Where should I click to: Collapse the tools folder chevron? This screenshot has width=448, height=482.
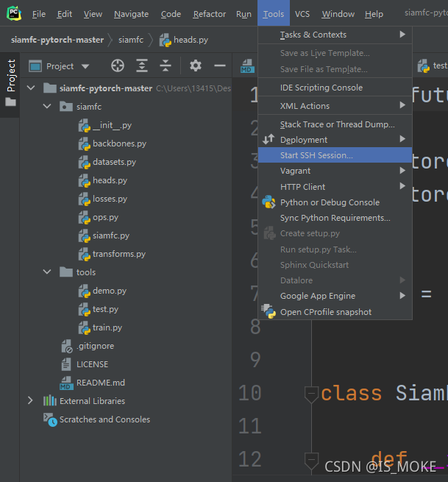click(x=47, y=272)
